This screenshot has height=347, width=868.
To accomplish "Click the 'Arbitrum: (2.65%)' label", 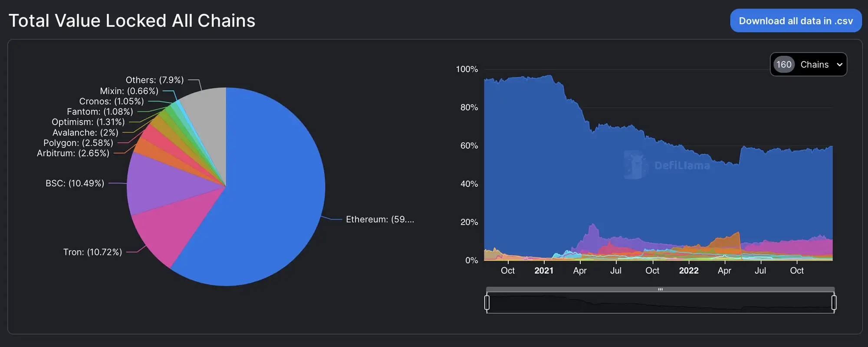I will click(73, 153).
